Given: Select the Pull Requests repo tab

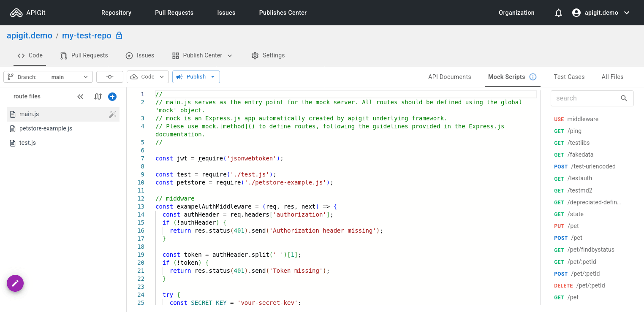Looking at the screenshot, I should click(x=84, y=55).
